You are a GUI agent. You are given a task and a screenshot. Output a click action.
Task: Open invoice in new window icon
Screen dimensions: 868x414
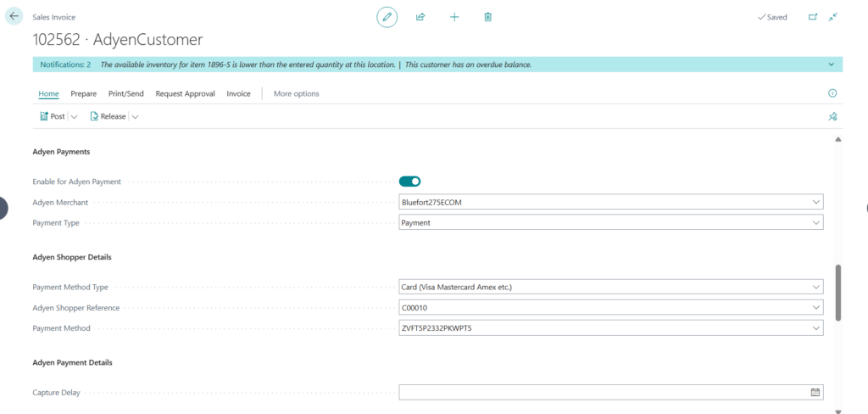point(813,17)
